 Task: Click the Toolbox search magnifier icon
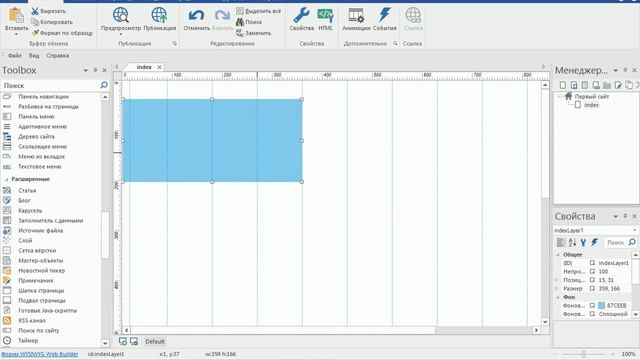point(104,85)
